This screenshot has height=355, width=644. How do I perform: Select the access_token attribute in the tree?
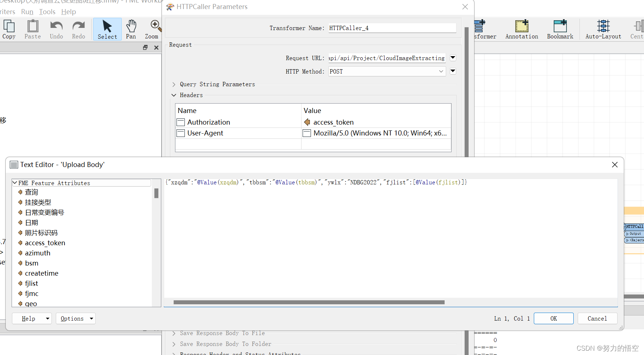pyautogui.click(x=45, y=243)
